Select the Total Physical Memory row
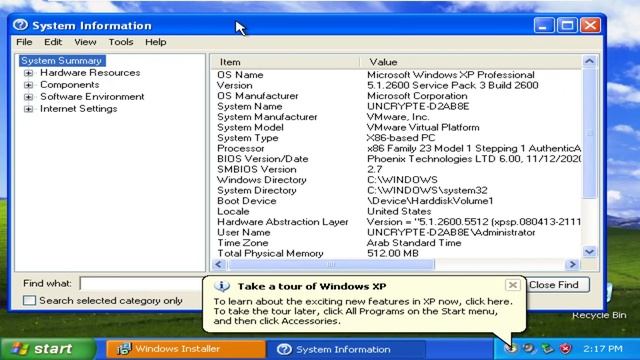This screenshot has width=640, height=360. 397,253
